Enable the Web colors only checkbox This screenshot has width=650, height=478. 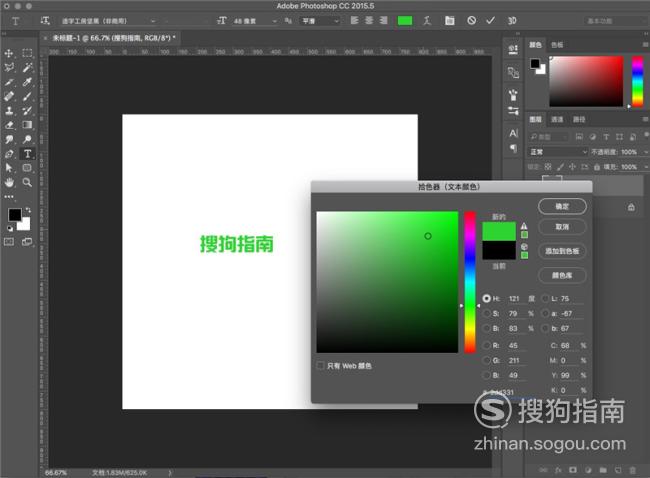pos(320,366)
